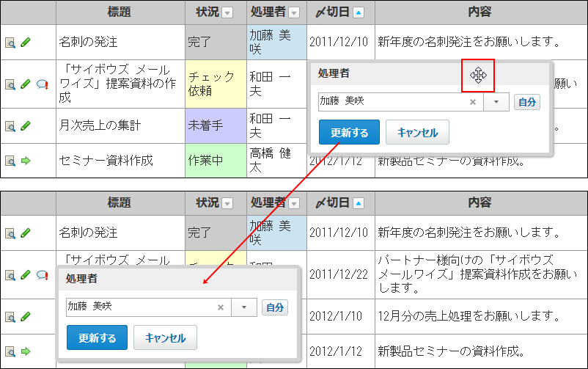Click 2011/12/10 date in upper table

[339, 42]
